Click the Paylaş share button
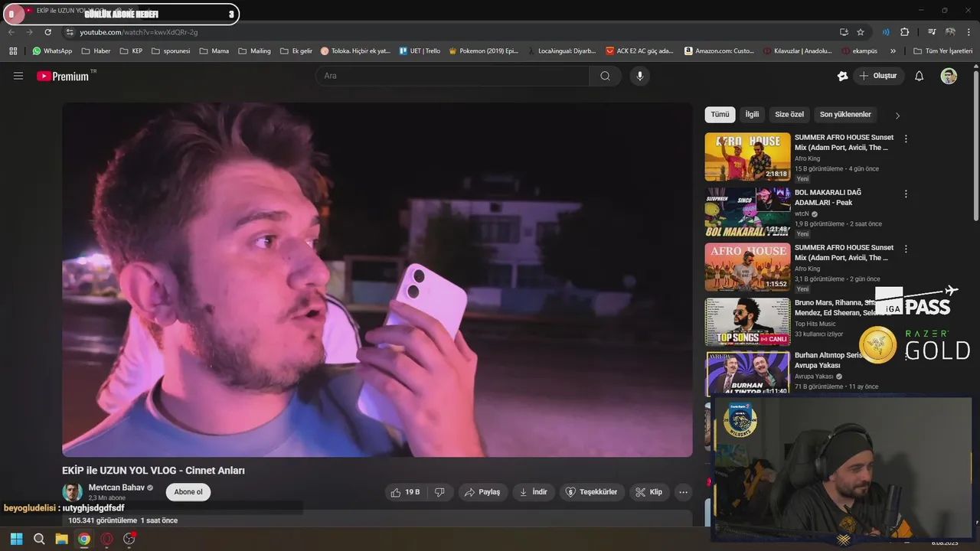980x551 pixels. tap(483, 492)
